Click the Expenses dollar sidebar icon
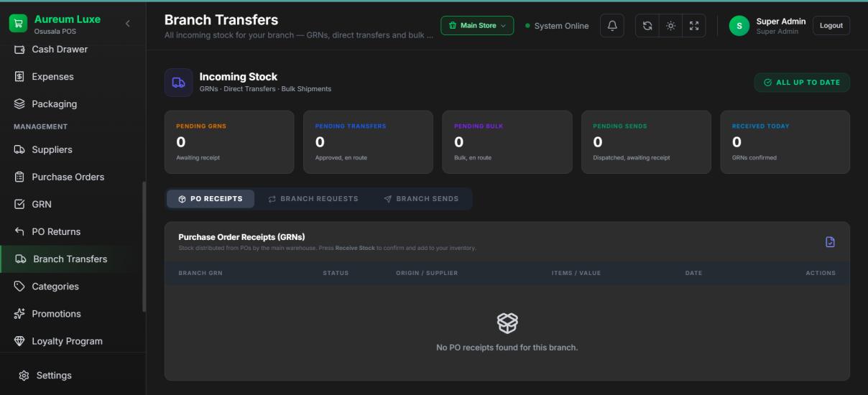868x395 pixels. coord(20,77)
